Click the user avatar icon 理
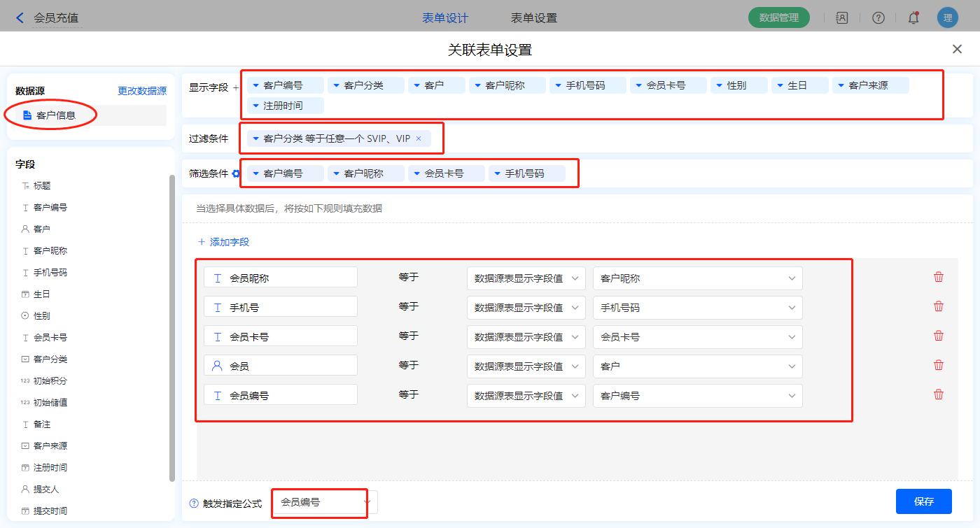 pyautogui.click(x=947, y=18)
